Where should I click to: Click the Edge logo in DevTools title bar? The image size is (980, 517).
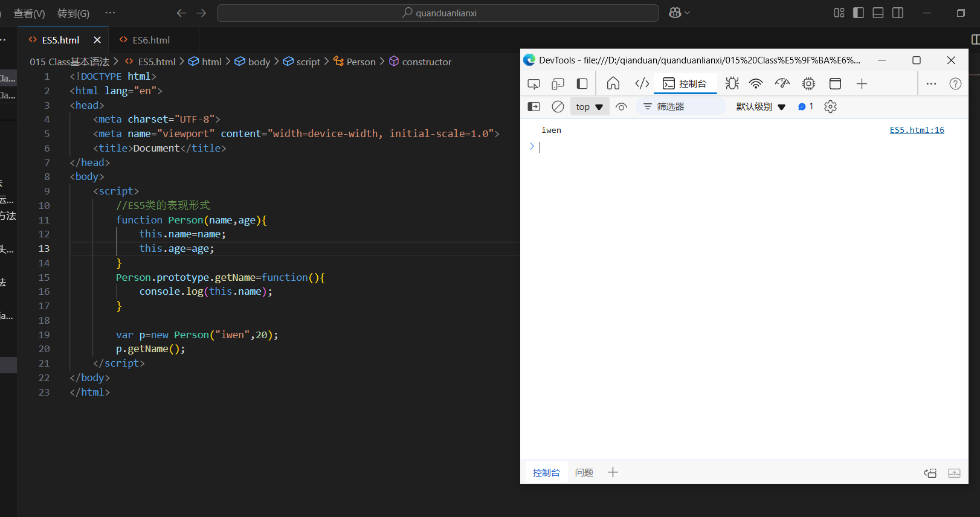(529, 60)
